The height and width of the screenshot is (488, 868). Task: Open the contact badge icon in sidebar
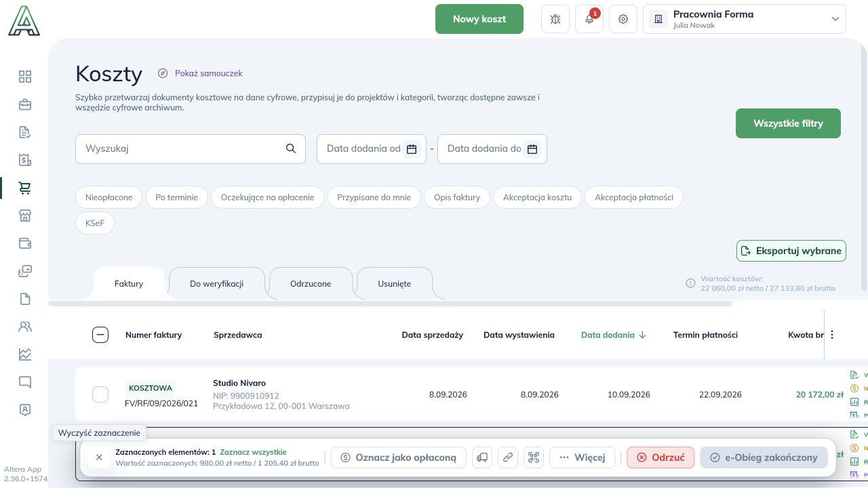pos(25,410)
